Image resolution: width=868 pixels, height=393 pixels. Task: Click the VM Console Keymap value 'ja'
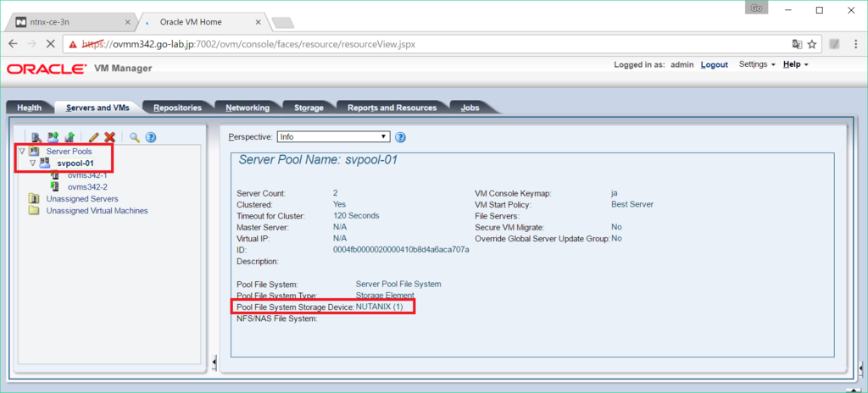click(x=615, y=194)
